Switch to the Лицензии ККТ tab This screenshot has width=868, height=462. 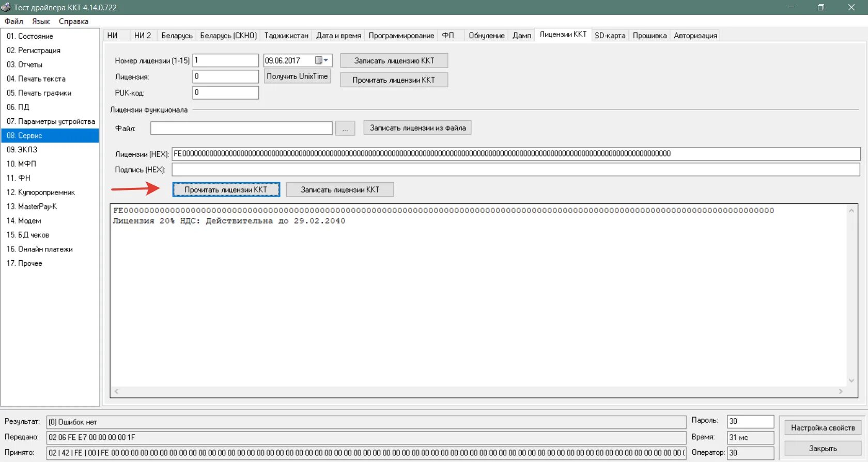(563, 34)
